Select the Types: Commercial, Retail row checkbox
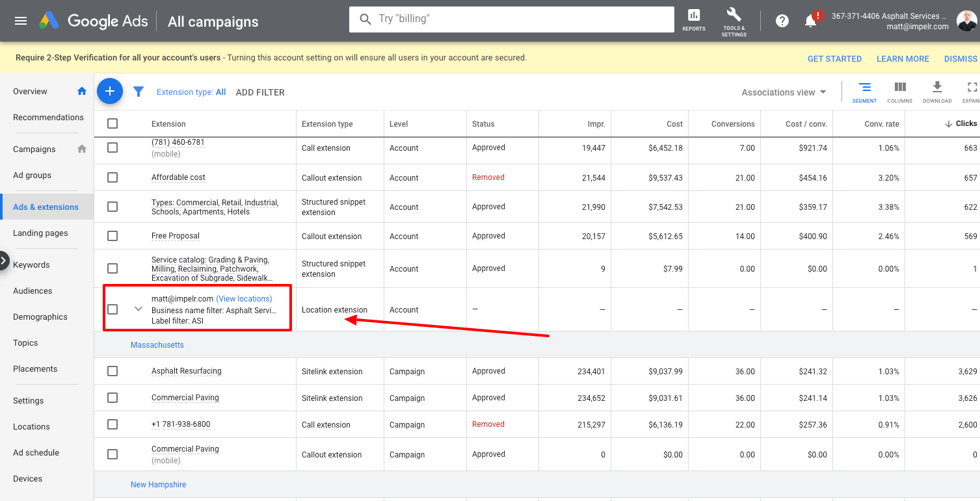 (113, 207)
